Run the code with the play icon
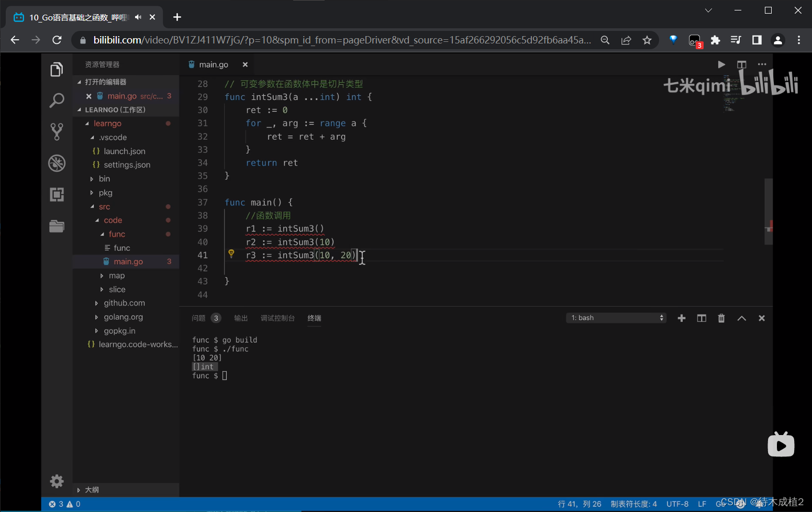The image size is (812, 512). point(721,64)
